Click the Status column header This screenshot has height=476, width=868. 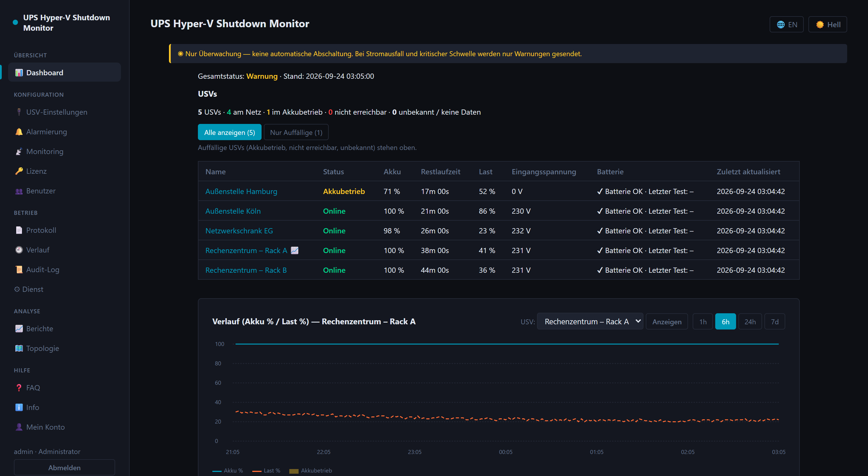pos(333,172)
